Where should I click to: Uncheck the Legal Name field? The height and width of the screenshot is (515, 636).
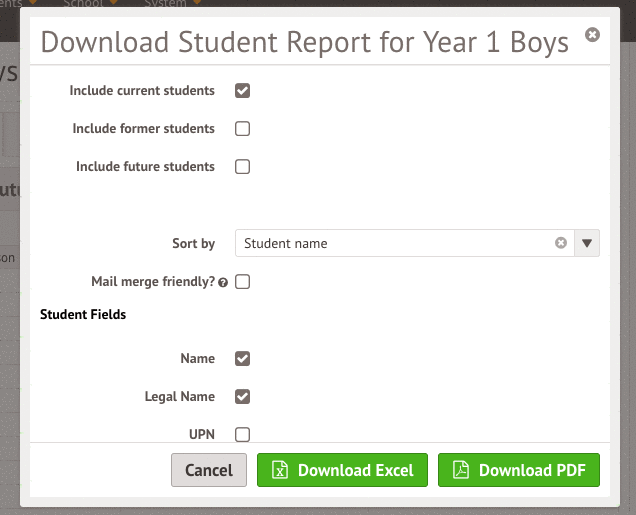242,397
